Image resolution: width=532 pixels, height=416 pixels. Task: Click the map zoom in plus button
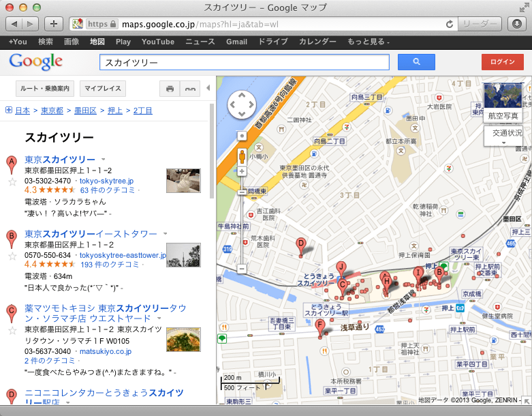(242, 171)
